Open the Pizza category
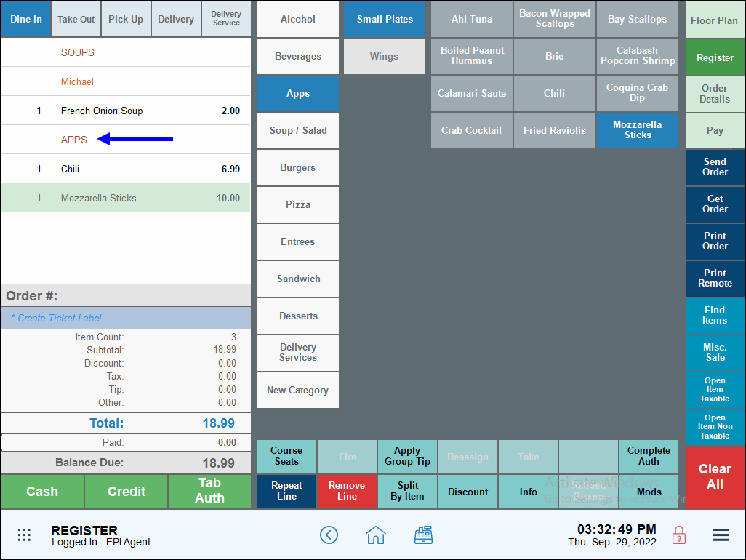This screenshot has width=746, height=560. click(x=298, y=204)
